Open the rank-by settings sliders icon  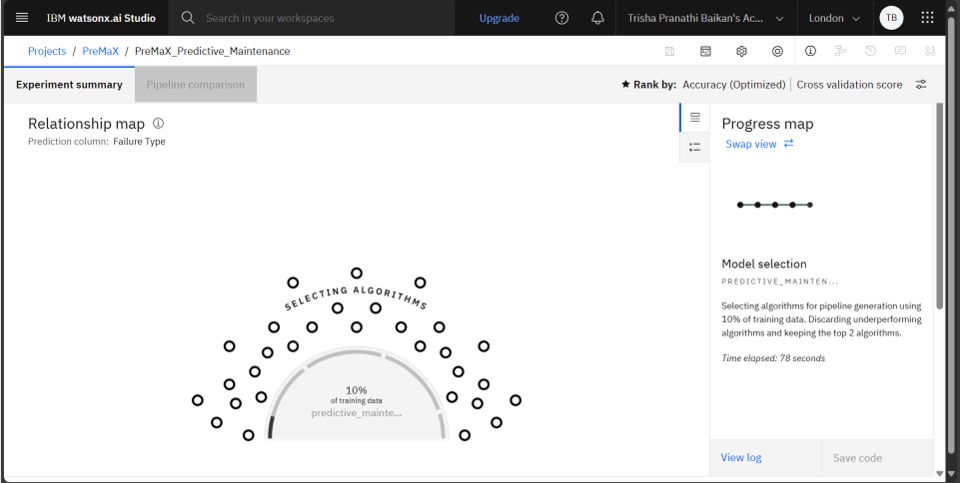[921, 85]
